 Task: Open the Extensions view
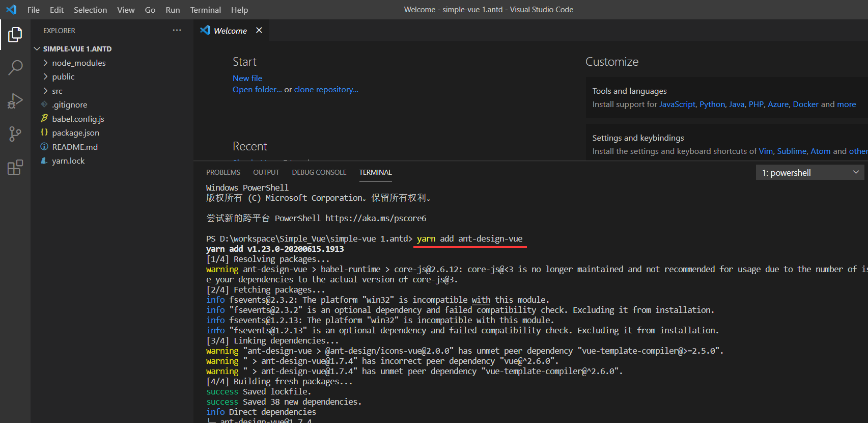click(x=15, y=167)
